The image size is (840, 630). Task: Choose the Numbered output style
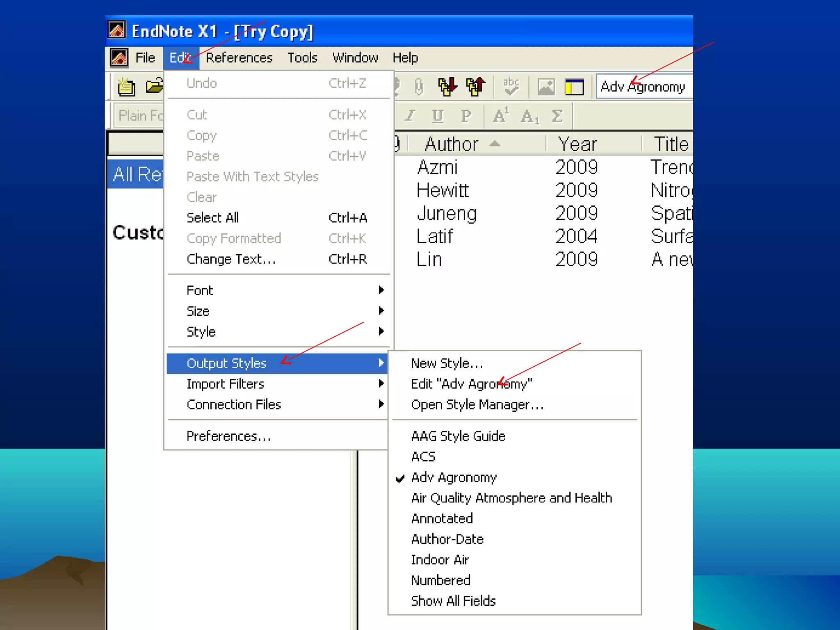click(x=441, y=580)
